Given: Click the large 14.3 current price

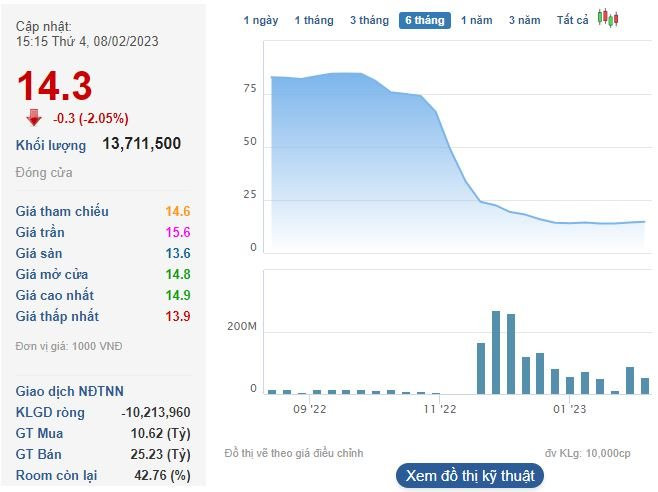Looking at the screenshot, I should pos(55,86).
